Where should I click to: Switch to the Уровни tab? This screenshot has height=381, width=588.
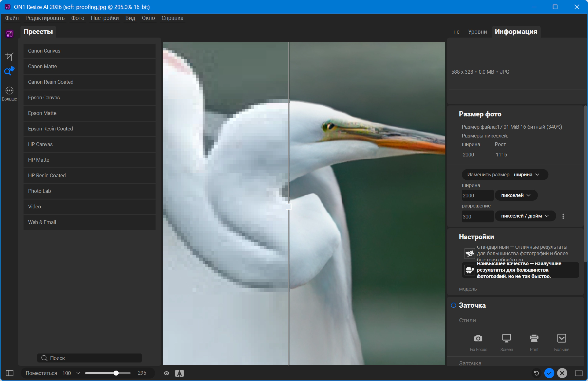pyautogui.click(x=477, y=32)
